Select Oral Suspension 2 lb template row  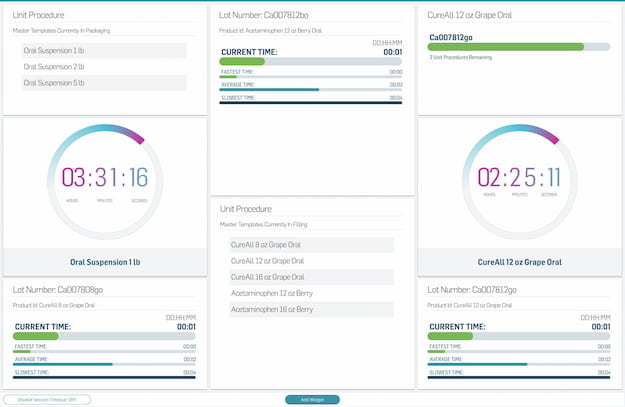[x=104, y=67]
